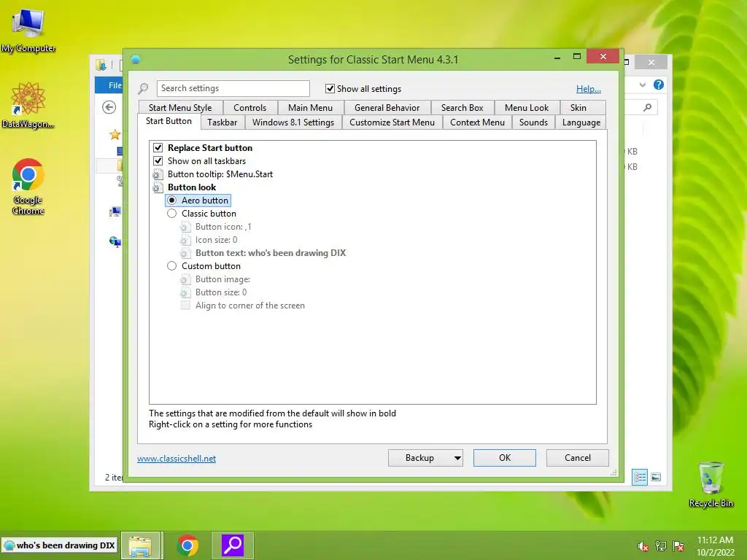
Task: Select the Custom button option
Action: pyautogui.click(x=172, y=266)
